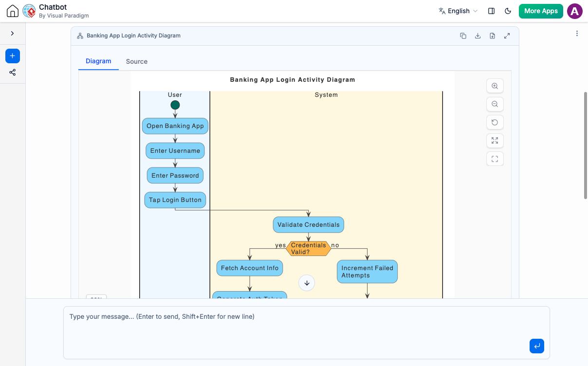Zoom in on the diagram
The height and width of the screenshot is (366, 588).
click(x=495, y=86)
